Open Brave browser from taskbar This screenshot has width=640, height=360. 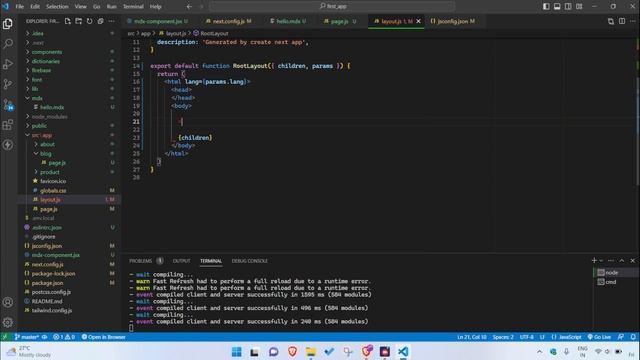pos(292,351)
